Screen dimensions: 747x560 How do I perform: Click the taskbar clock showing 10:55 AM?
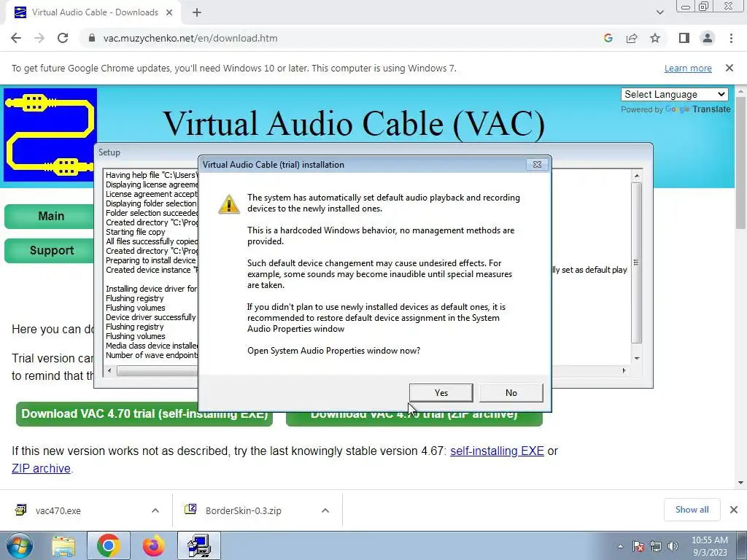click(710, 546)
